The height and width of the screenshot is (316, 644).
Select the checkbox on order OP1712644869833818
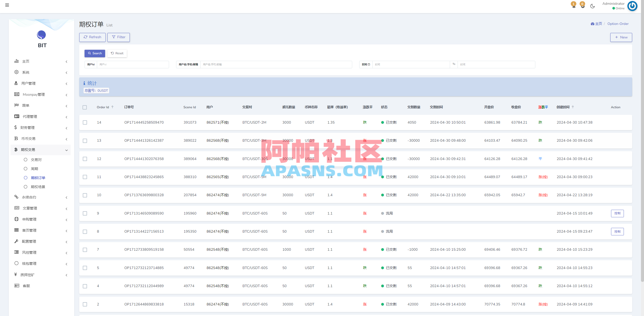point(85,304)
